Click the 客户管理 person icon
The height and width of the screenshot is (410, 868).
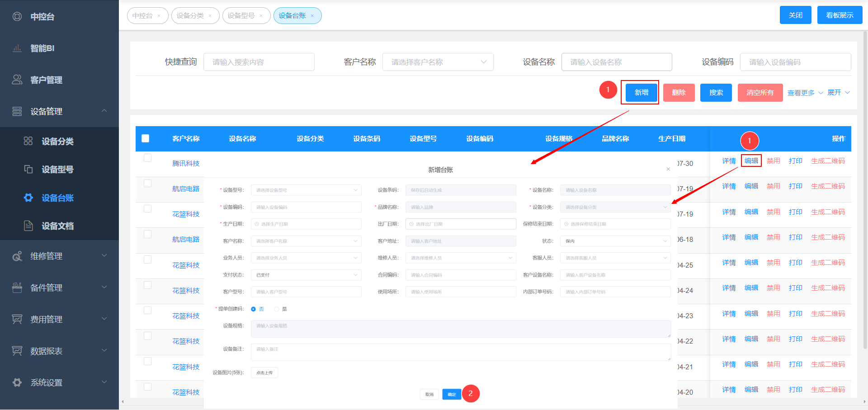pos(17,80)
